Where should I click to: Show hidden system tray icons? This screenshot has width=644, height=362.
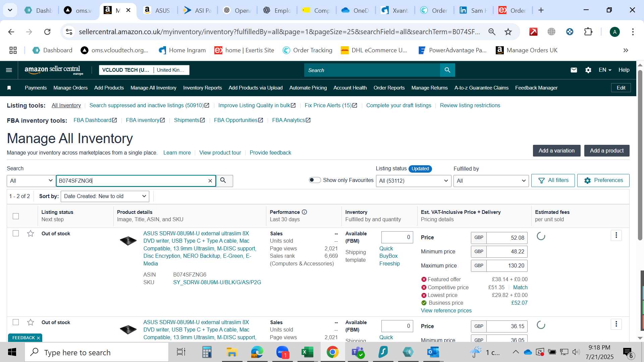tap(516, 352)
